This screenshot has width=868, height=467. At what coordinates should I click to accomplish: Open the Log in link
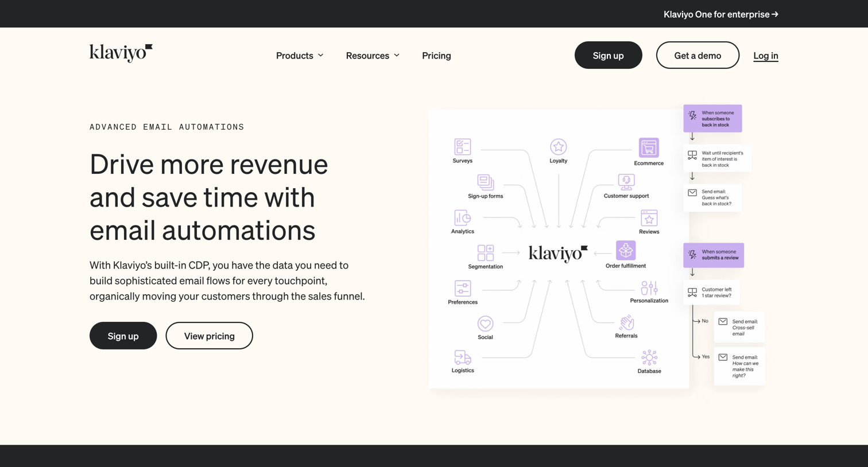(x=765, y=56)
